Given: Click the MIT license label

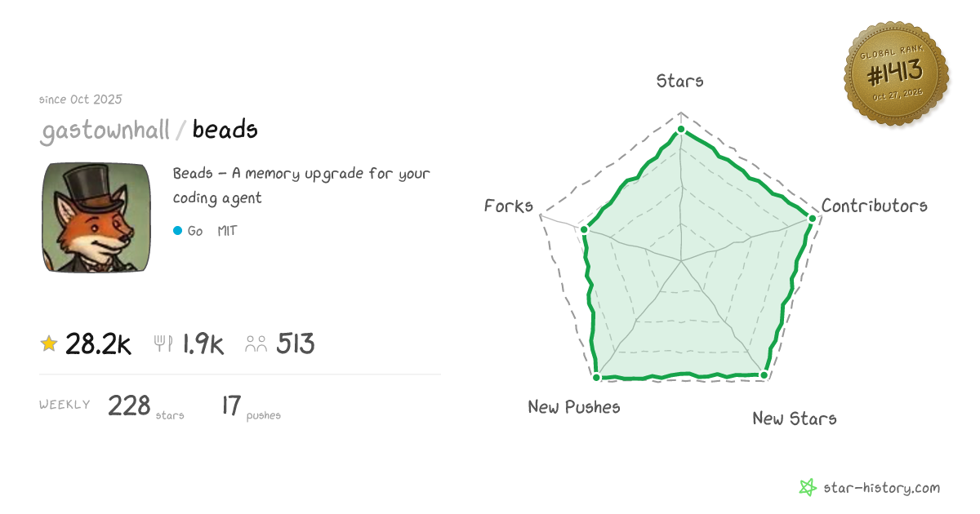Looking at the screenshot, I should tap(227, 231).
